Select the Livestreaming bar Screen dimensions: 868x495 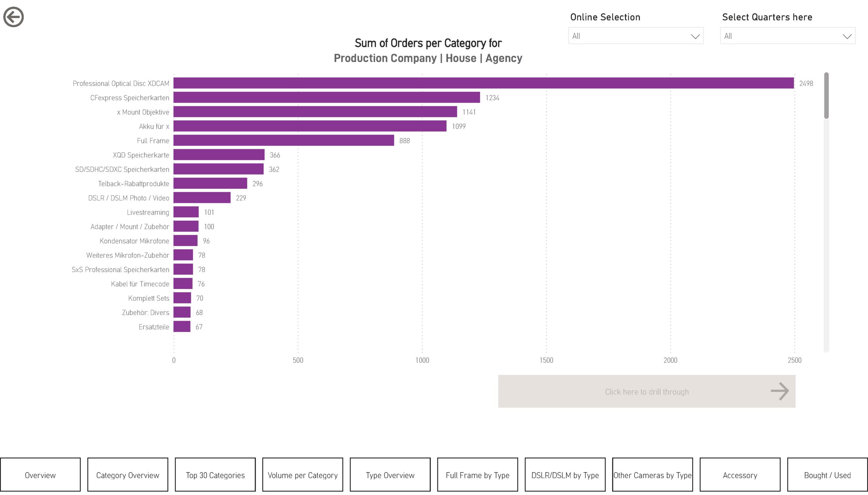[x=186, y=212]
